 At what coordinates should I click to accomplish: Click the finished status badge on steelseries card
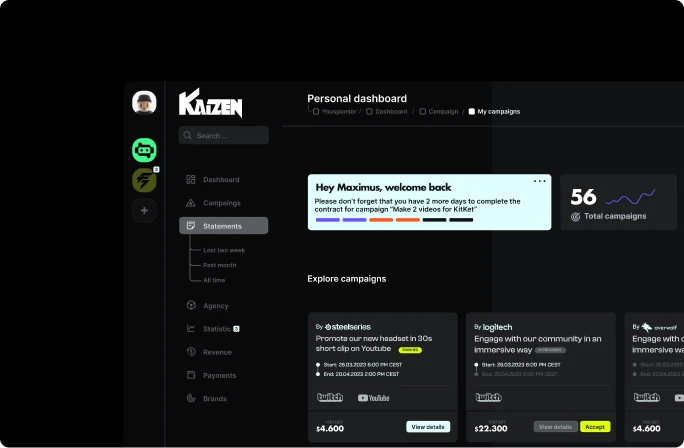pyautogui.click(x=410, y=350)
